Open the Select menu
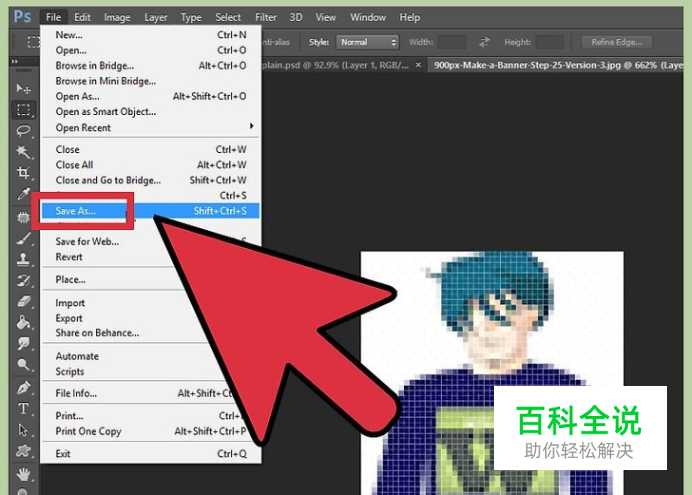 coord(228,17)
